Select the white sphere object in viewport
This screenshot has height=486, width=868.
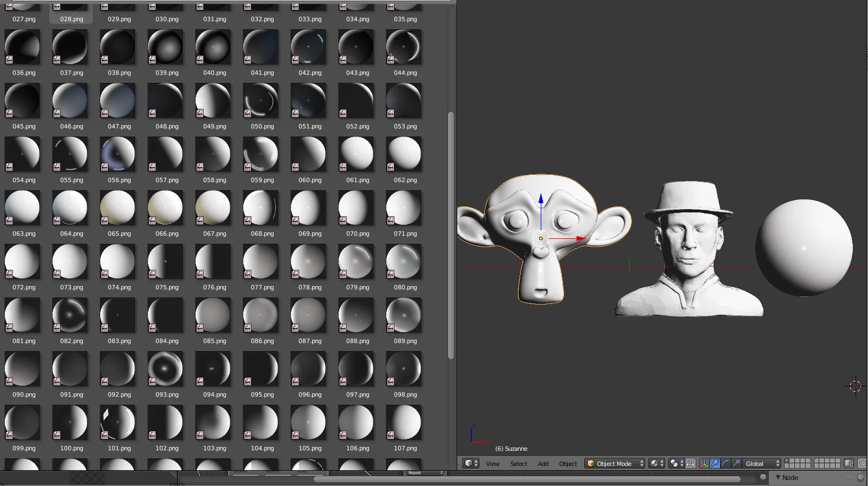pos(804,247)
